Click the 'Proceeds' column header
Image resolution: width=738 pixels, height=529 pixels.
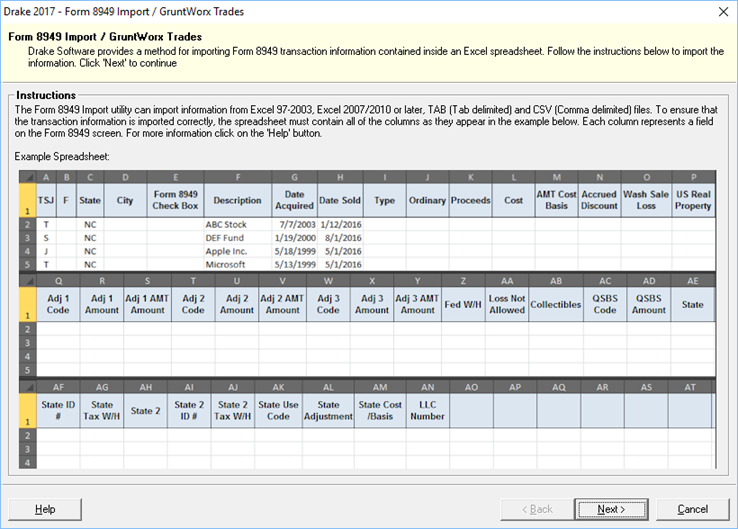coord(471,200)
